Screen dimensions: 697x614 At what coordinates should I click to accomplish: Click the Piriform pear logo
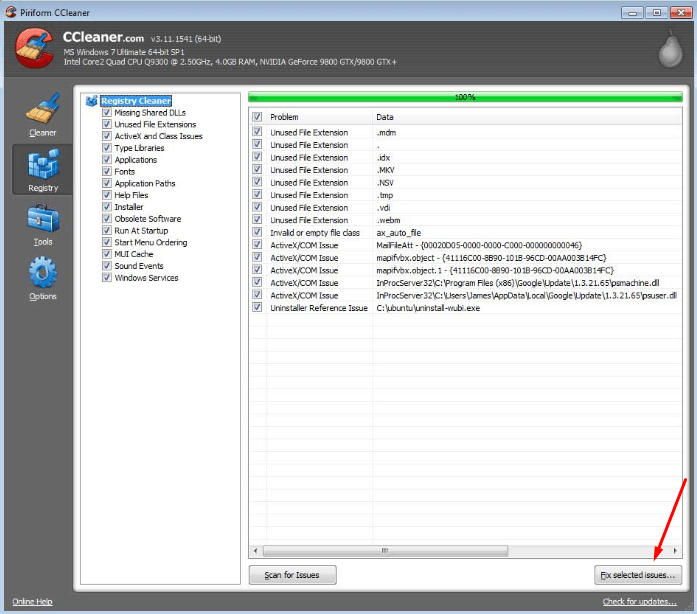670,49
